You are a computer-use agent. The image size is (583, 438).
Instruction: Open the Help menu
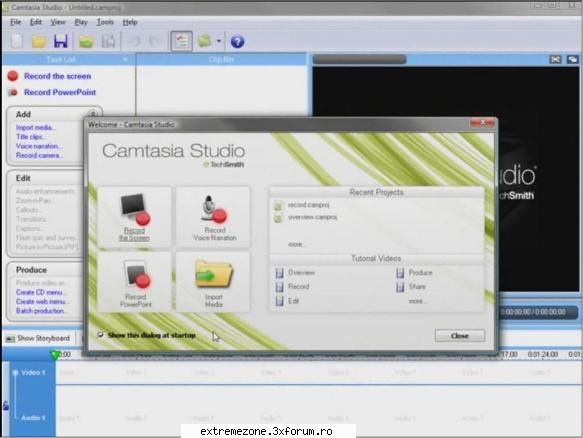130,22
